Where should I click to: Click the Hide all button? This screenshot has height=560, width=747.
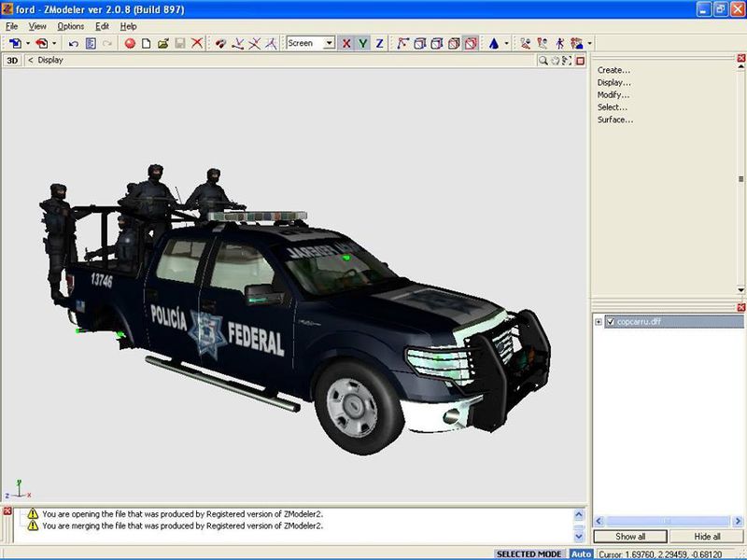[707, 536]
